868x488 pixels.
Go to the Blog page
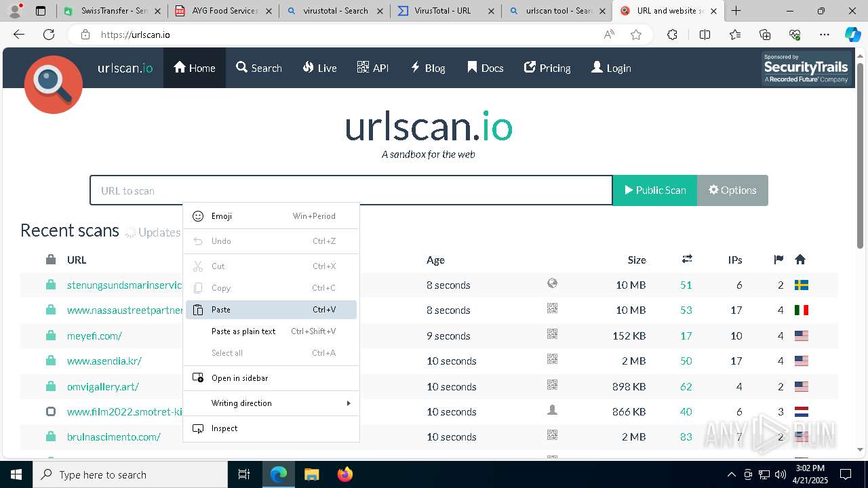pyautogui.click(x=428, y=68)
